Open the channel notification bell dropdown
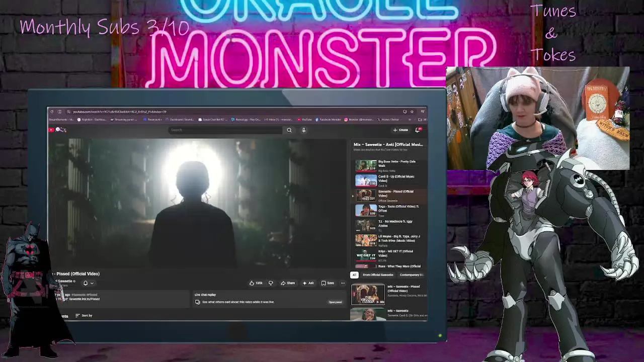The height and width of the screenshot is (362, 644). pos(88,283)
